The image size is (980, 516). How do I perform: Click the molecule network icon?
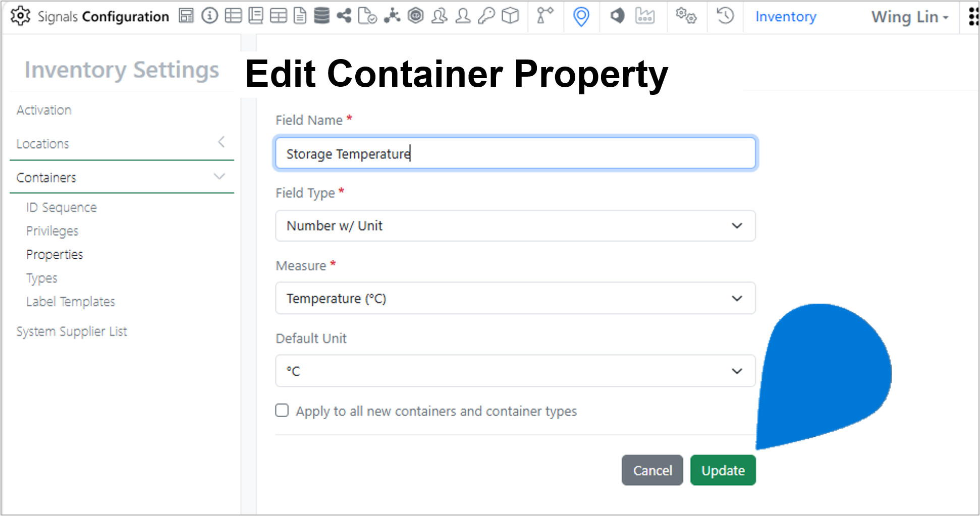click(x=392, y=16)
